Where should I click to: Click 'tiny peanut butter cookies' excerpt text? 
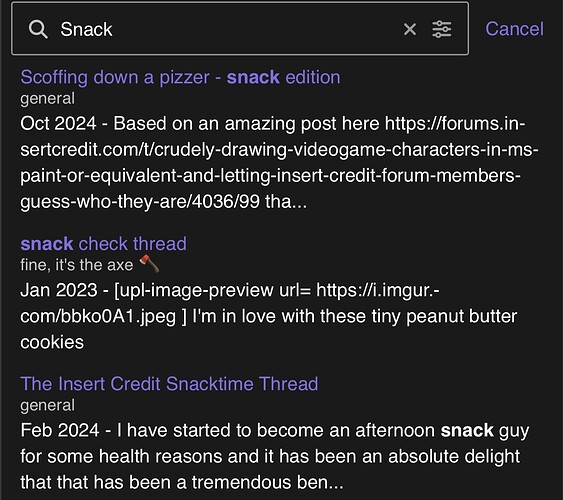pos(268,329)
